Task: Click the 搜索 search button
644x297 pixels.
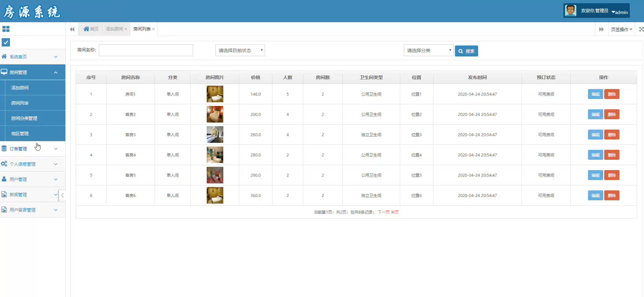Action: tap(466, 51)
